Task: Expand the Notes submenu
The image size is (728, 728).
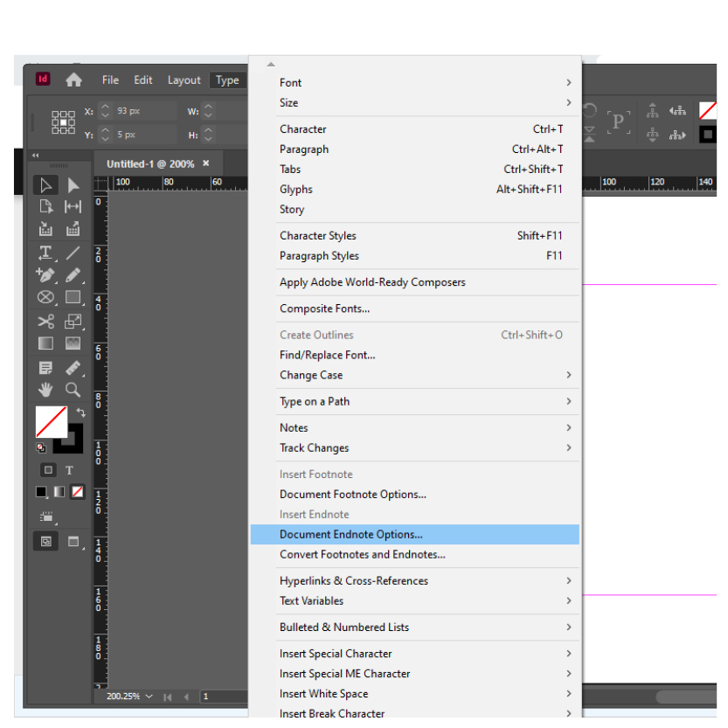Action: (414, 427)
